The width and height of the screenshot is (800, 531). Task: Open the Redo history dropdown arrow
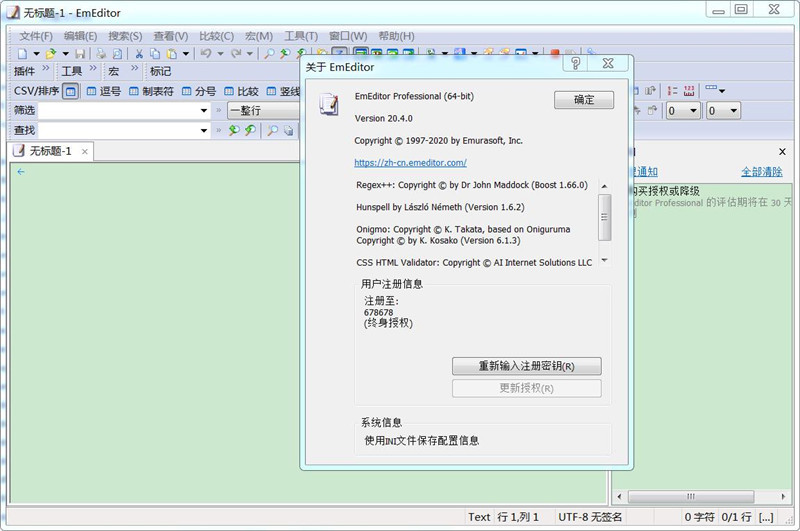249,53
